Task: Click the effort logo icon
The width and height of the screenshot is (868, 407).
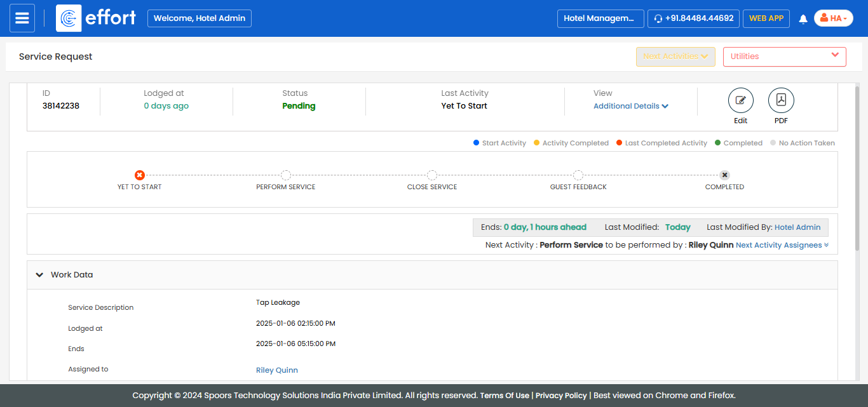Action: [69, 18]
